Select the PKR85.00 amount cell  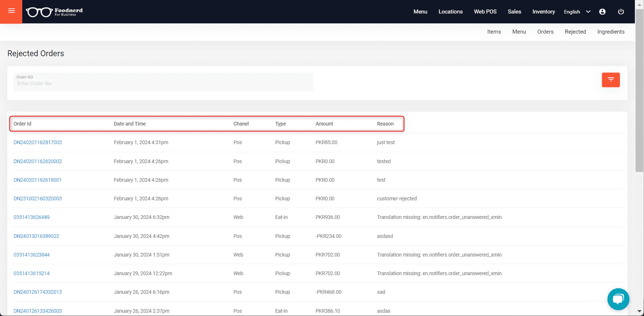pos(326,142)
